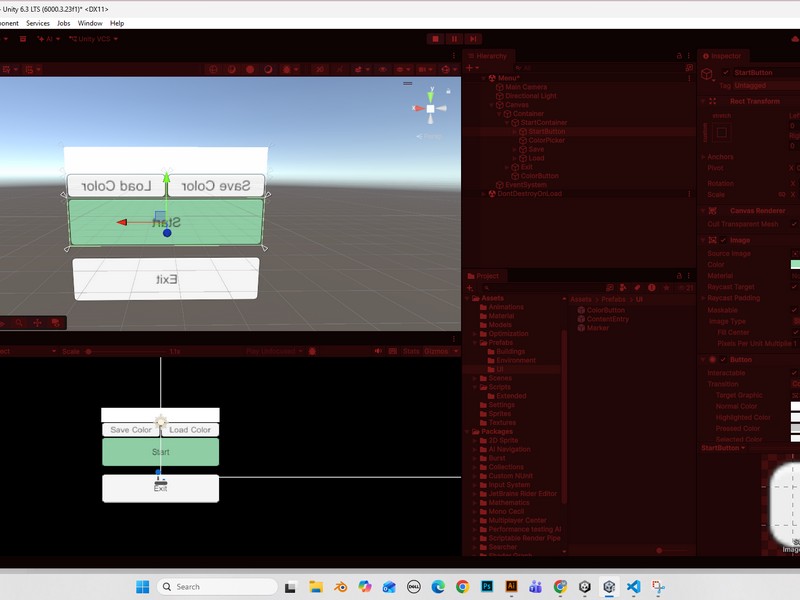Select the Move tool in Scene overlay

[x=37, y=322]
